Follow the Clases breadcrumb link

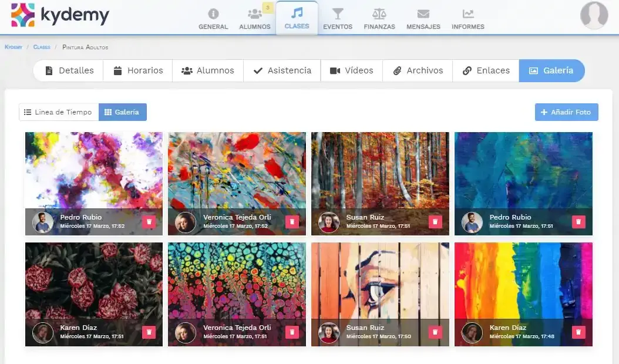42,47
